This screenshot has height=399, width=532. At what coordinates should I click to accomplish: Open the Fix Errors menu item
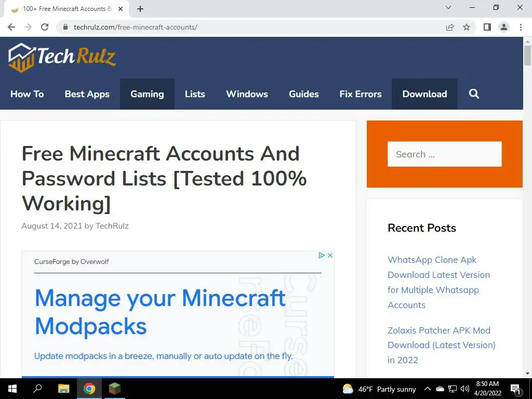[361, 94]
